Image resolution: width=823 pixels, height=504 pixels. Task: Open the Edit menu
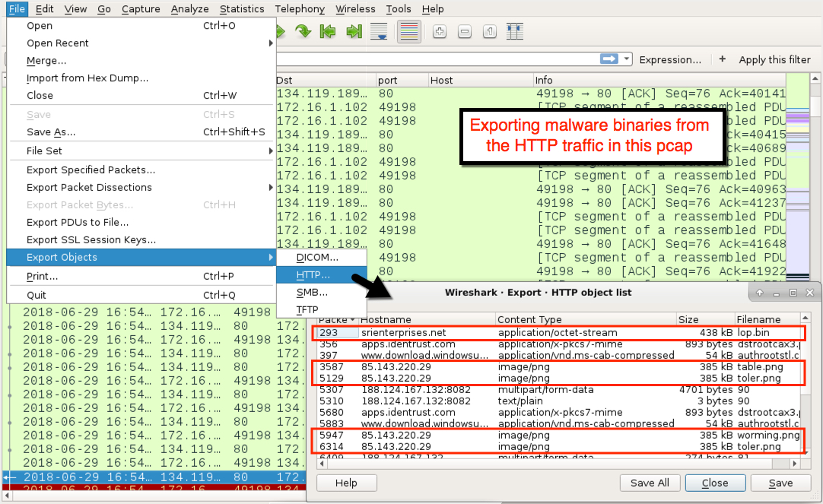[45, 9]
